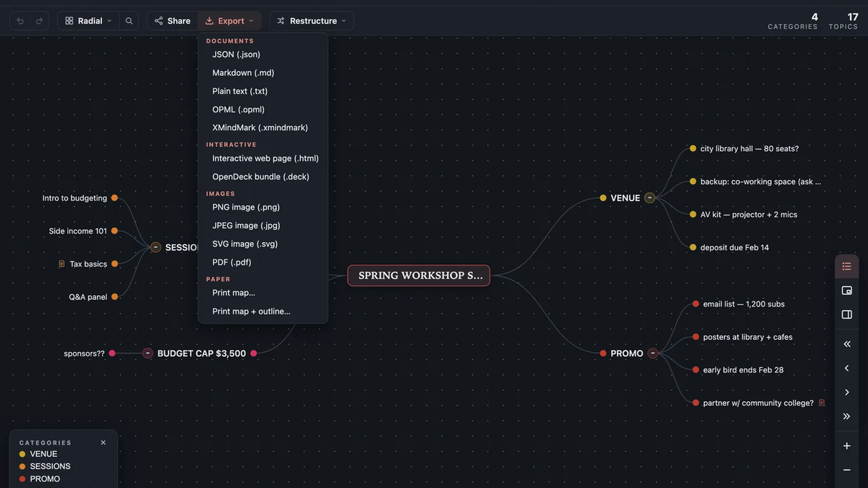
Task: Click the 4 Categories counter
Action: (x=793, y=21)
